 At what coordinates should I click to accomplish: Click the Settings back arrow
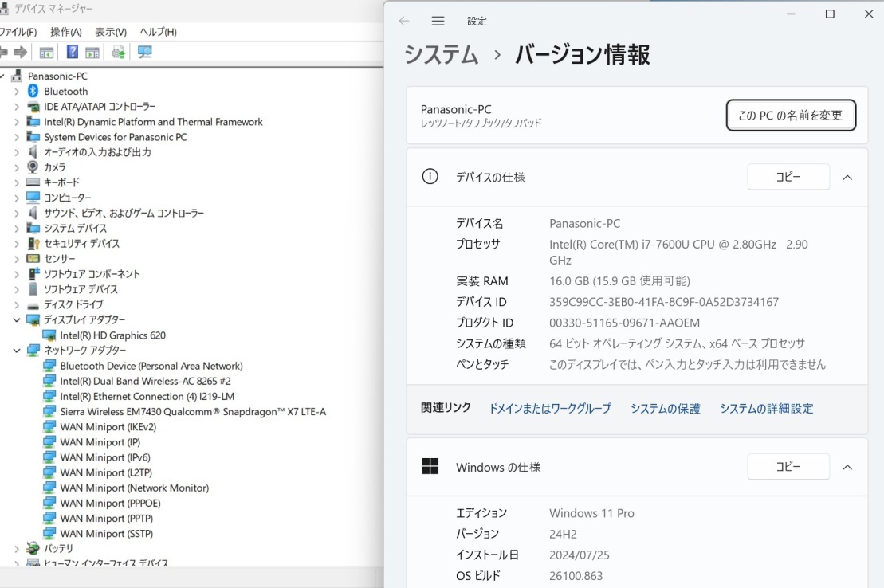[403, 21]
